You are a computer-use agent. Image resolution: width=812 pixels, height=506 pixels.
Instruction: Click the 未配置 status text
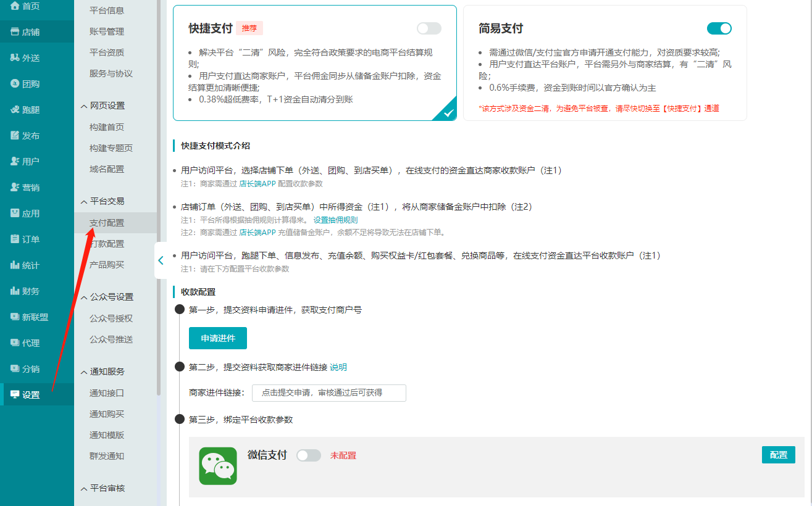tap(343, 455)
